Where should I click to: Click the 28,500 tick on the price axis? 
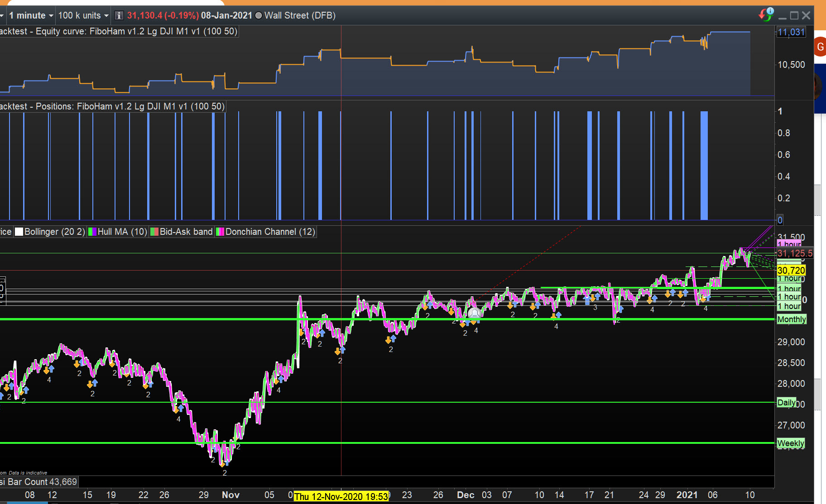tap(791, 363)
